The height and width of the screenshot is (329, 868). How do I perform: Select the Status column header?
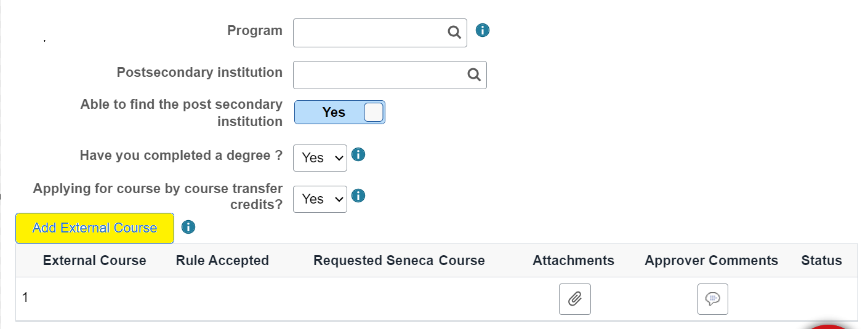click(x=821, y=261)
